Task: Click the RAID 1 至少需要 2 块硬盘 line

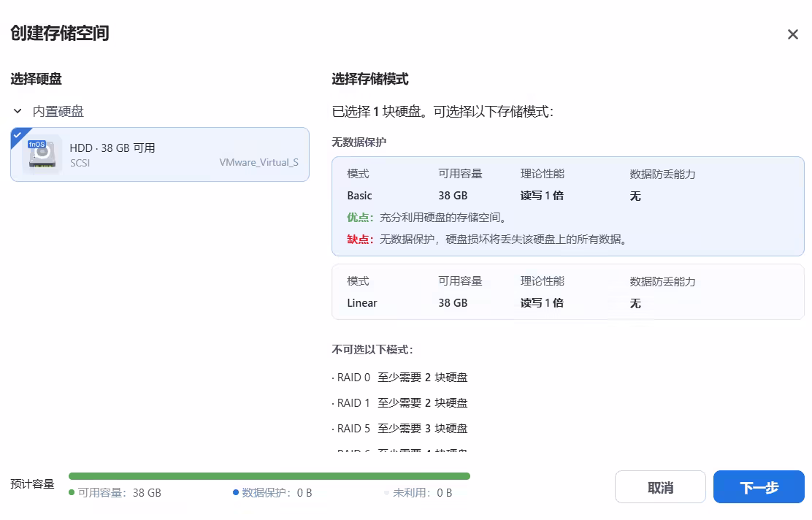Action: 399,403
